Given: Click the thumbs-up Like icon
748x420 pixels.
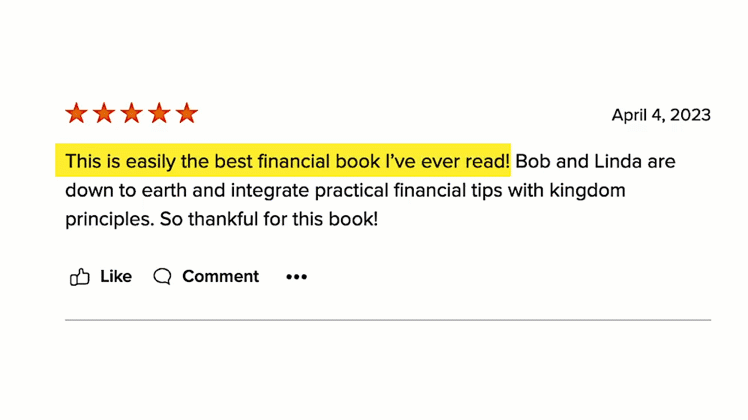Looking at the screenshot, I should [x=80, y=277].
